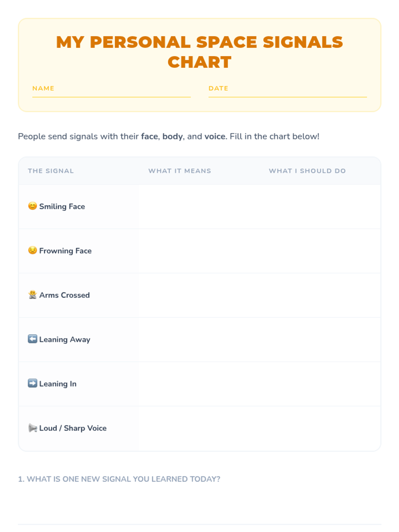This screenshot has height=532, width=399.
Task: Select Frowning Face 'What I Should Do' cell
Action: (320, 251)
